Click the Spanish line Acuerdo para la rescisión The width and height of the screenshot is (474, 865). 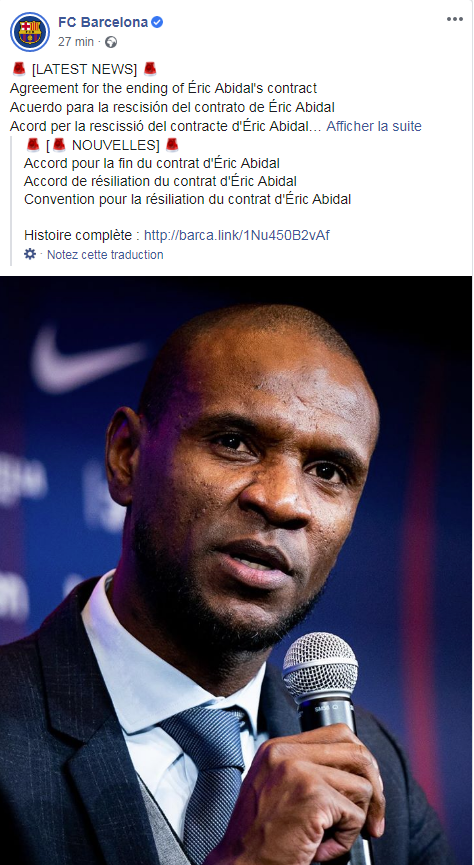[172, 107]
